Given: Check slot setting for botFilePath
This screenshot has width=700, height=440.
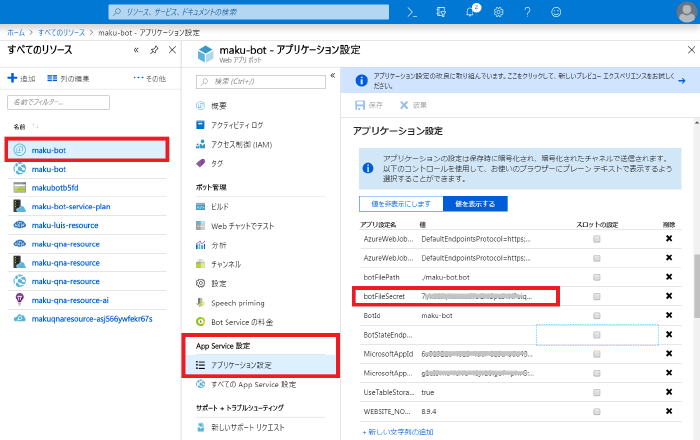Looking at the screenshot, I should 597,277.
